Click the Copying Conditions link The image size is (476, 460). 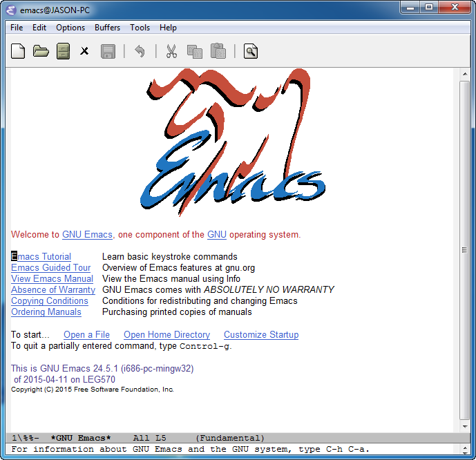point(50,300)
